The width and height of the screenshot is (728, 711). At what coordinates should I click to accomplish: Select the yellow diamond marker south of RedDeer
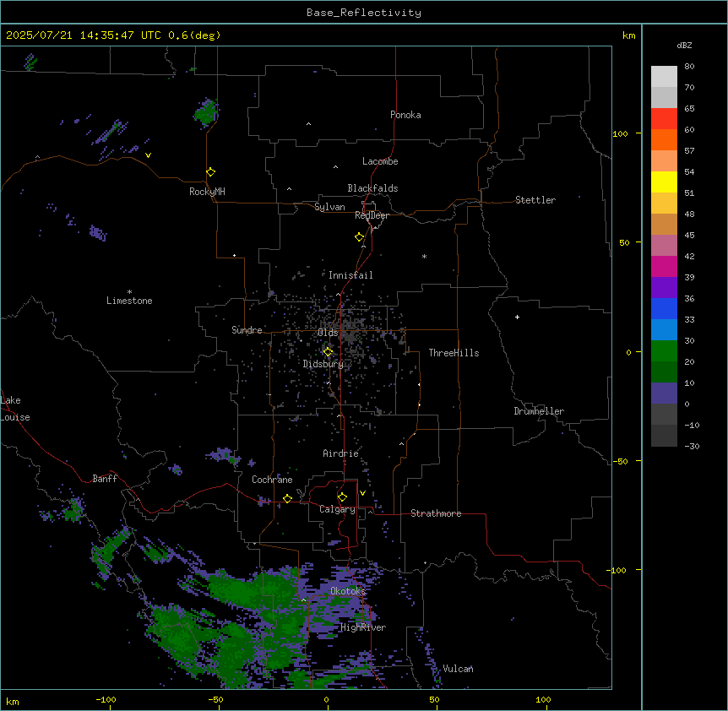(359, 236)
